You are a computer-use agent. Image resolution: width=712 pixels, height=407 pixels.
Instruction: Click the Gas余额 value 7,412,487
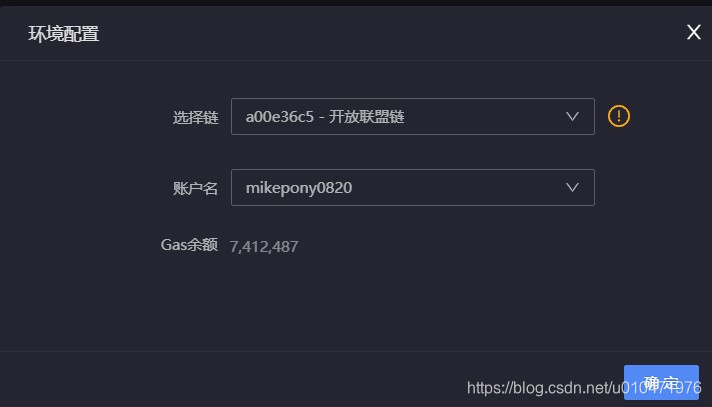click(x=264, y=247)
